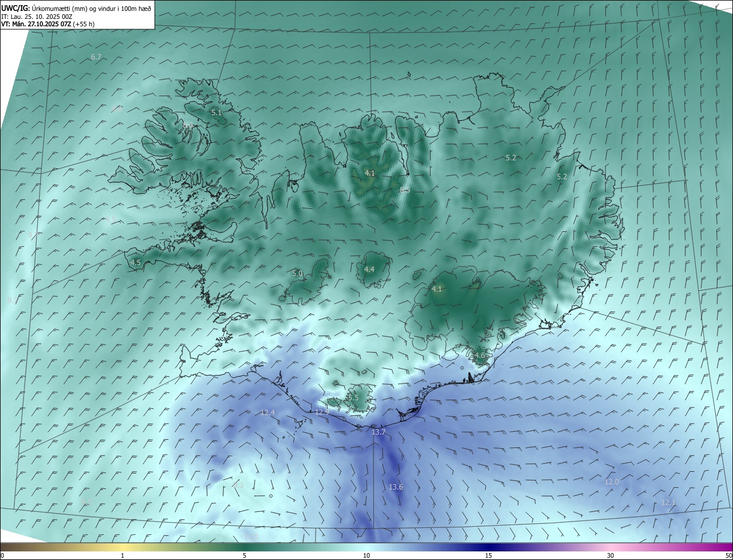Select the 12.0 value in the southeast ocean
The image size is (733, 560).
612,482
